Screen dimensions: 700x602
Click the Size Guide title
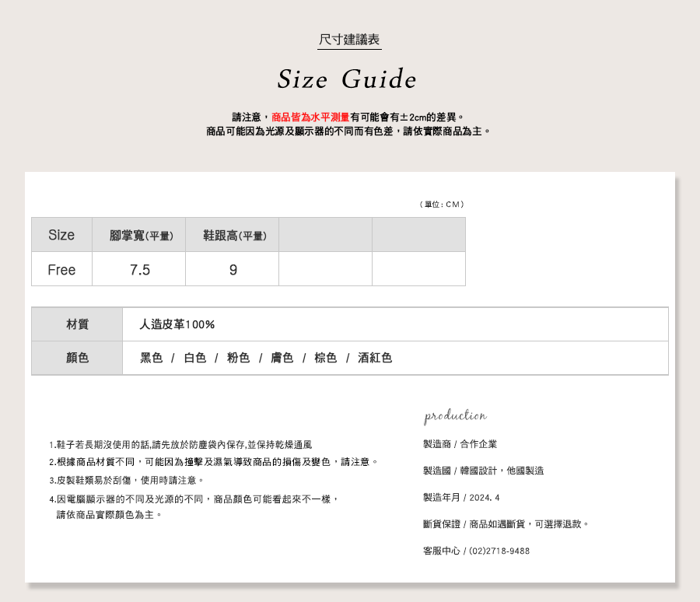(347, 79)
